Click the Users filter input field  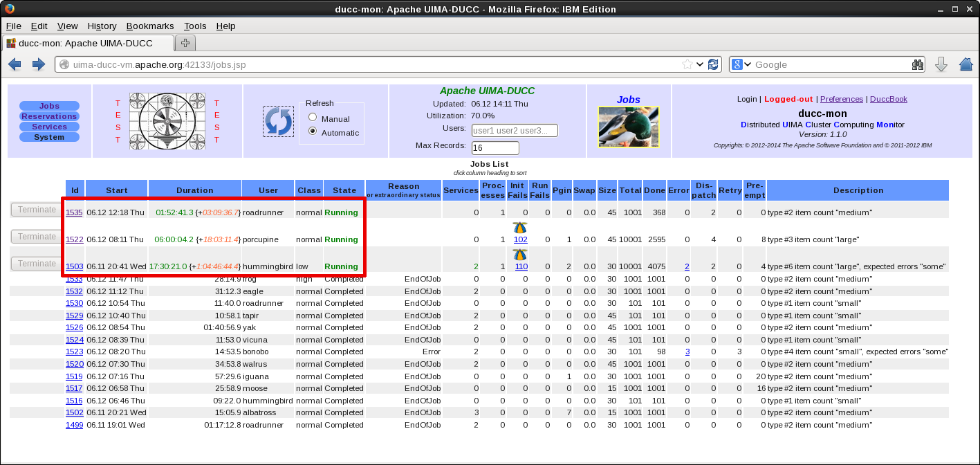tap(514, 130)
